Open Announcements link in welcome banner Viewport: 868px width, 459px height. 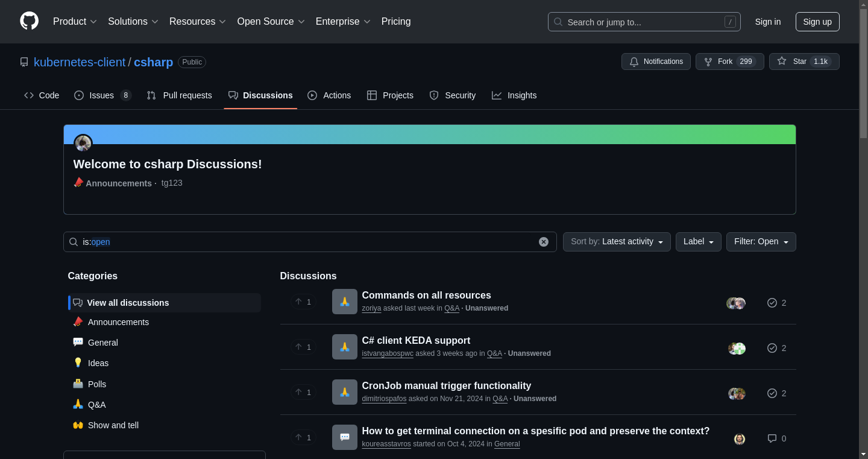[119, 183]
